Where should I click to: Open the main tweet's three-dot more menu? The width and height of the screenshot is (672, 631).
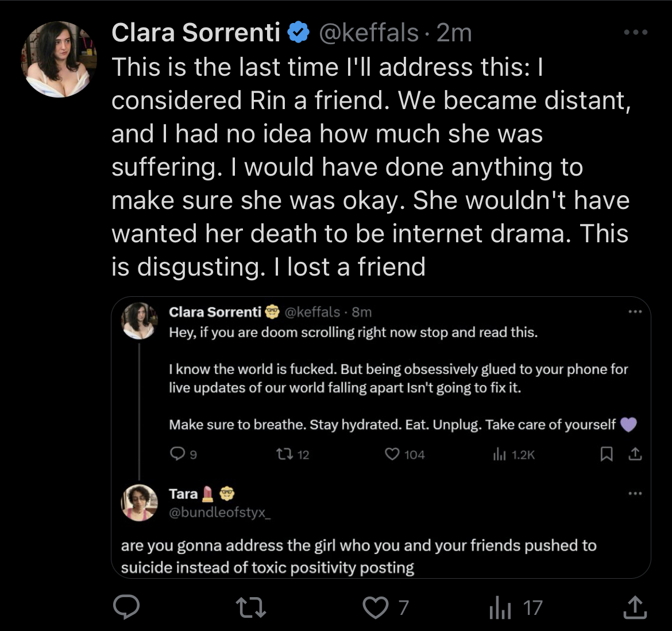(x=636, y=32)
